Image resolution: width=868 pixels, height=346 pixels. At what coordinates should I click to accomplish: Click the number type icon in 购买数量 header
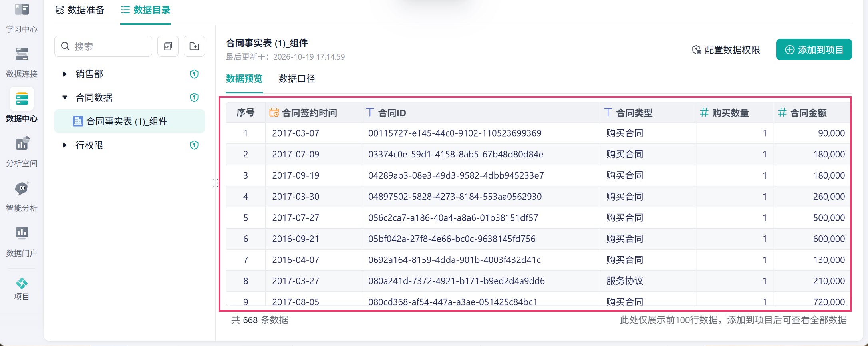tap(704, 113)
